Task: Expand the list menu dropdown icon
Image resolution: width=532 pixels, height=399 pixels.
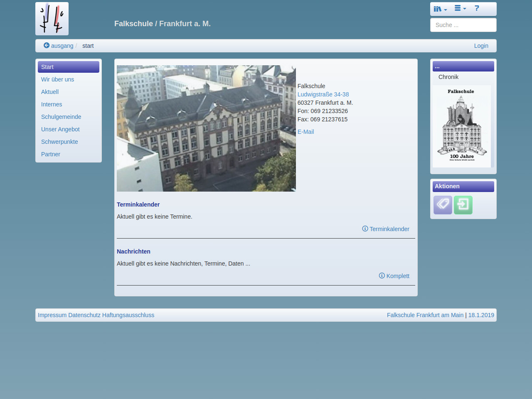Action: [460, 8]
